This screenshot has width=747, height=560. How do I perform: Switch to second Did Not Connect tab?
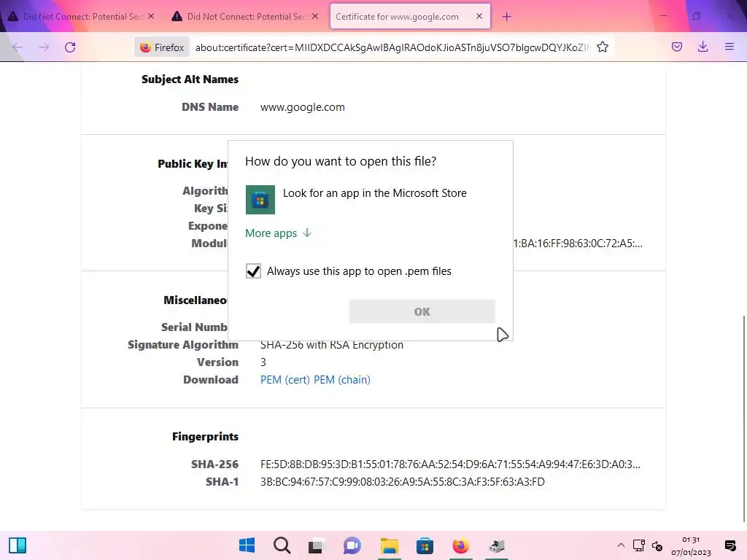coord(246,17)
